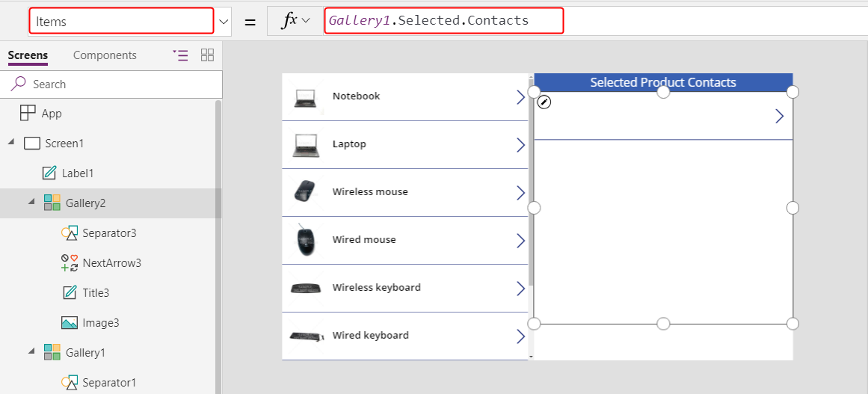Click the Separator1 shape icon
The height and width of the screenshot is (394, 868).
tap(70, 382)
